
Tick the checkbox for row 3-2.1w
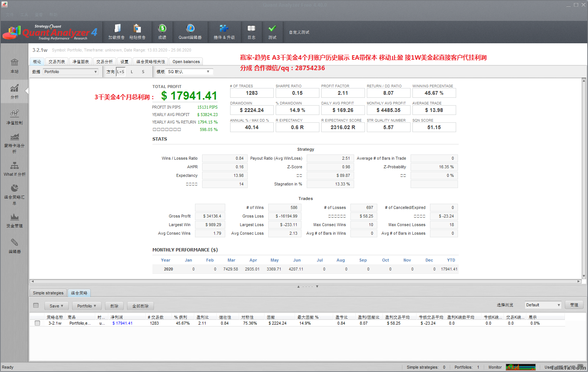click(x=37, y=323)
